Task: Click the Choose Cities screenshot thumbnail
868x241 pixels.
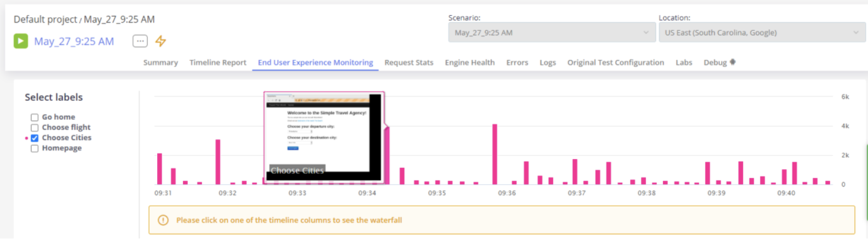Action: tap(324, 137)
